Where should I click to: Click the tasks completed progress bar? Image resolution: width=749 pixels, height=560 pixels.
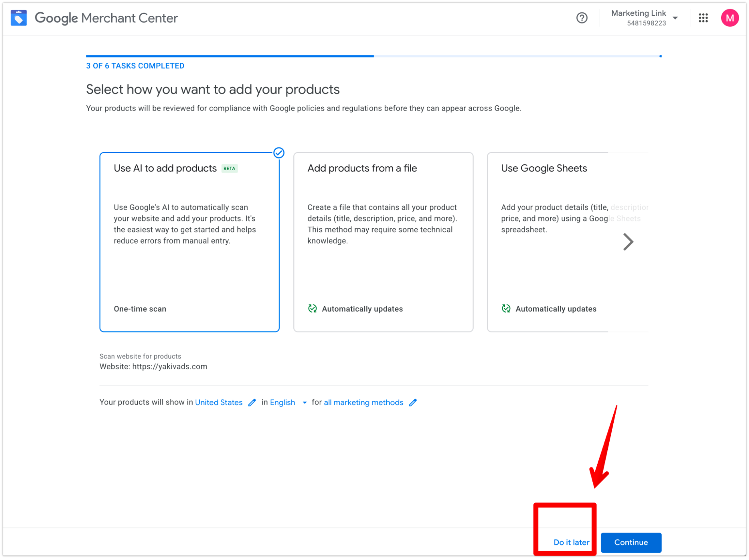[374, 56]
